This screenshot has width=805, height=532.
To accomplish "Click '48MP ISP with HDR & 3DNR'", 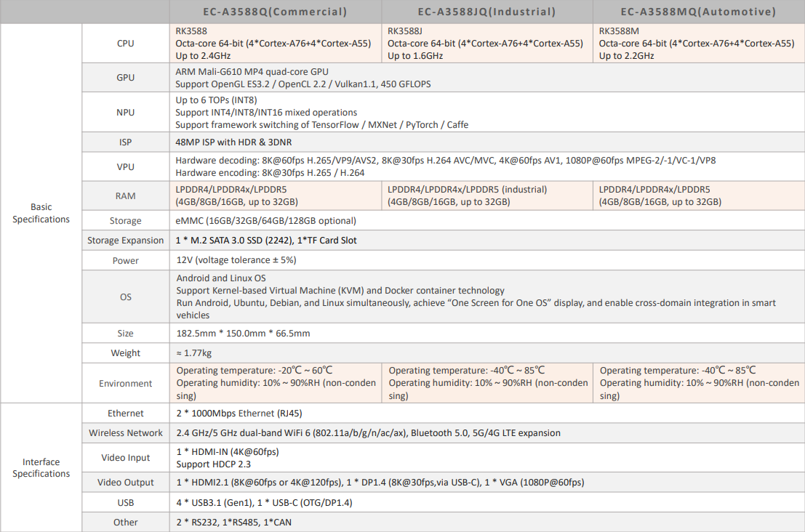I will tap(233, 142).
